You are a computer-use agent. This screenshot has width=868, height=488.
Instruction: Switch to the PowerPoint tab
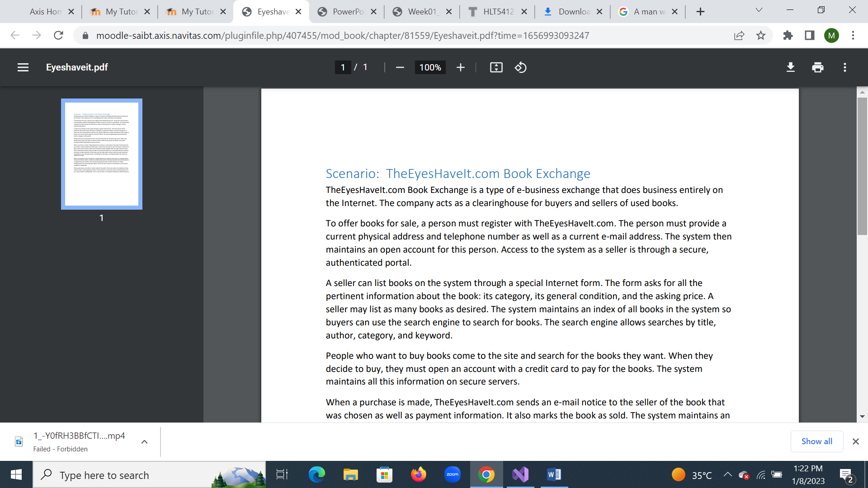tap(347, 11)
